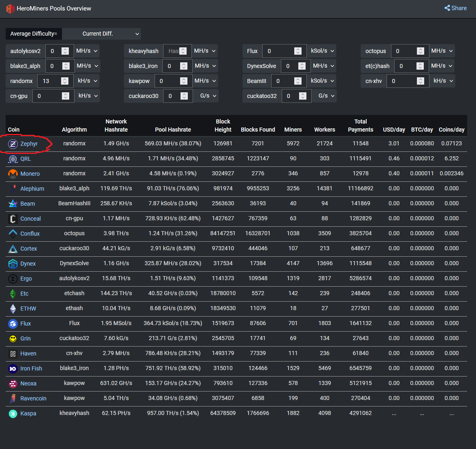Open the Alephium pool link
Viewport: 476px width, 449px height.
[32, 189]
